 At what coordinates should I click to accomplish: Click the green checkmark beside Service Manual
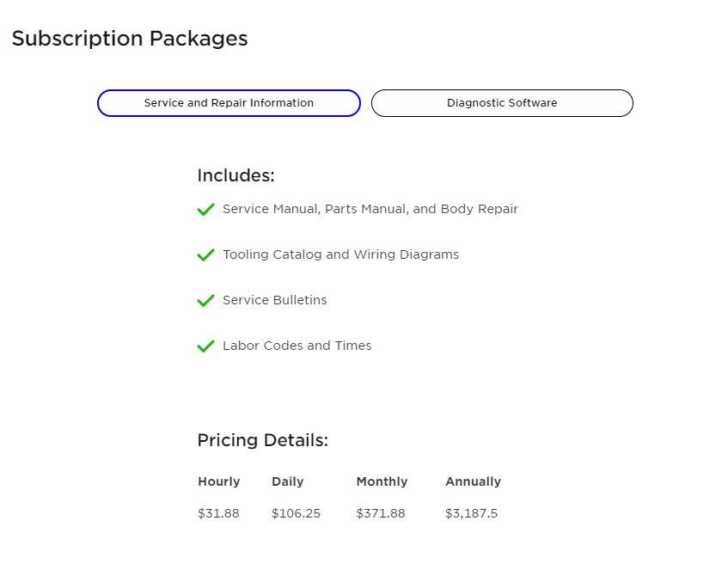[x=205, y=210]
